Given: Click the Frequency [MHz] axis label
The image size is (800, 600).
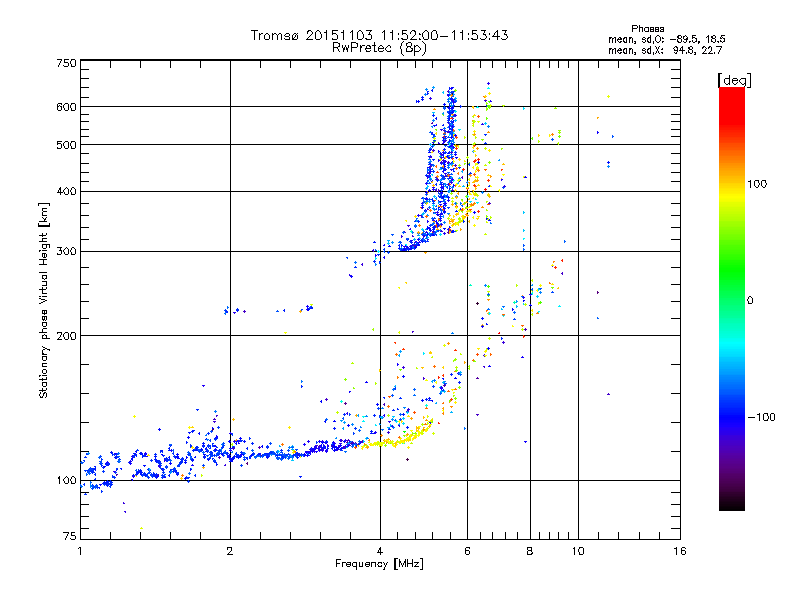Looking at the screenshot, I should click(379, 564).
